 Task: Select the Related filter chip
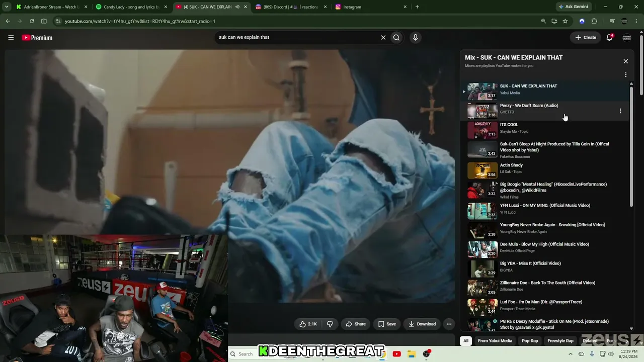coord(590,341)
